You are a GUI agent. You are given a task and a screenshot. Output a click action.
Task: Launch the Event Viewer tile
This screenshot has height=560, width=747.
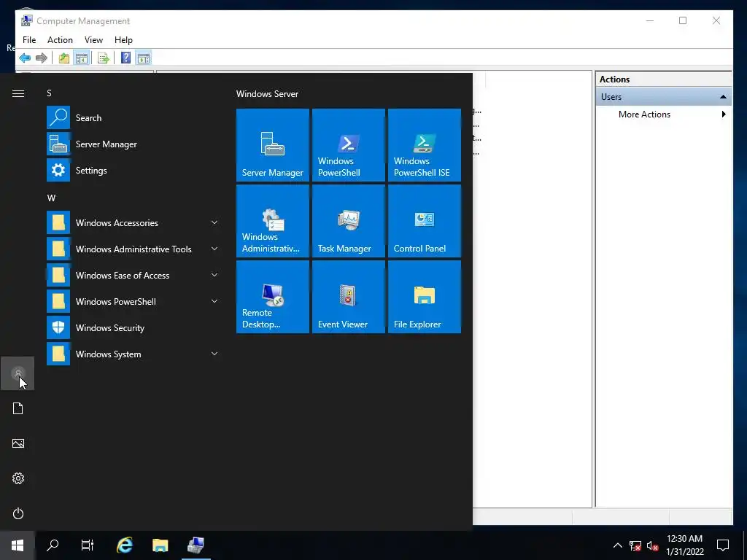pyautogui.click(x=348, y=296)
